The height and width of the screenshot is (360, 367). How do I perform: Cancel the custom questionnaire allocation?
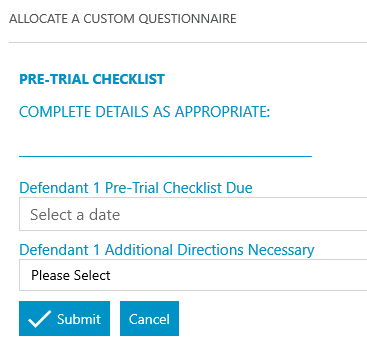[149, 318]
